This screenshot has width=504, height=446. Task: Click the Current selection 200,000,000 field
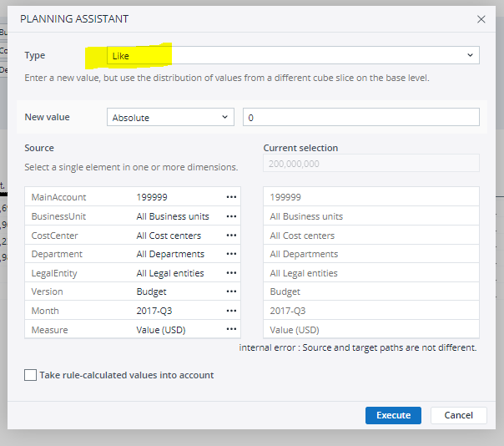(371, 164)
